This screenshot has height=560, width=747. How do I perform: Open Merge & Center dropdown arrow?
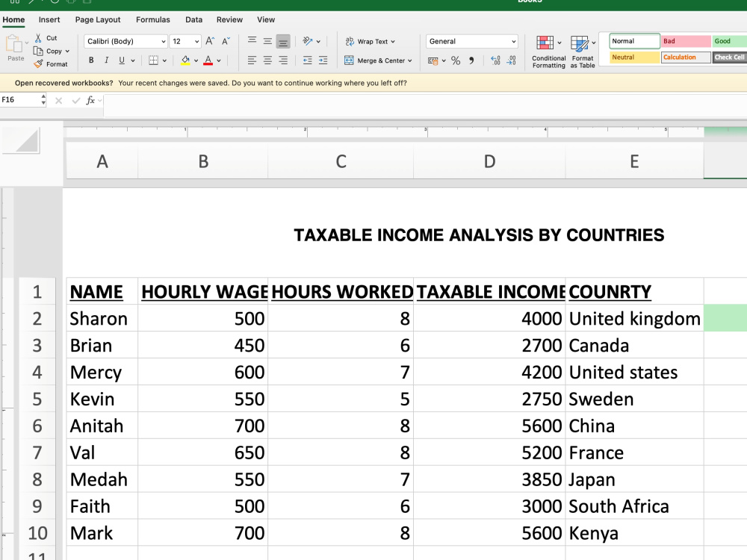point(409,60)
